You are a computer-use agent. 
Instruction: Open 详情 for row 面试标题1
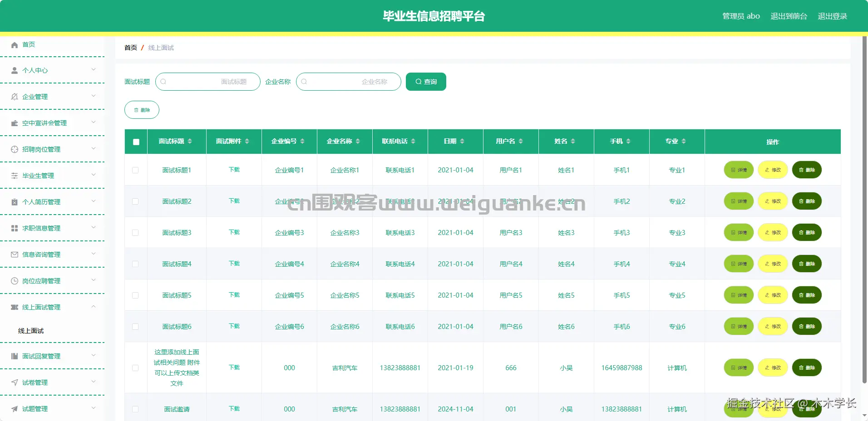click(x=739, y=170)
